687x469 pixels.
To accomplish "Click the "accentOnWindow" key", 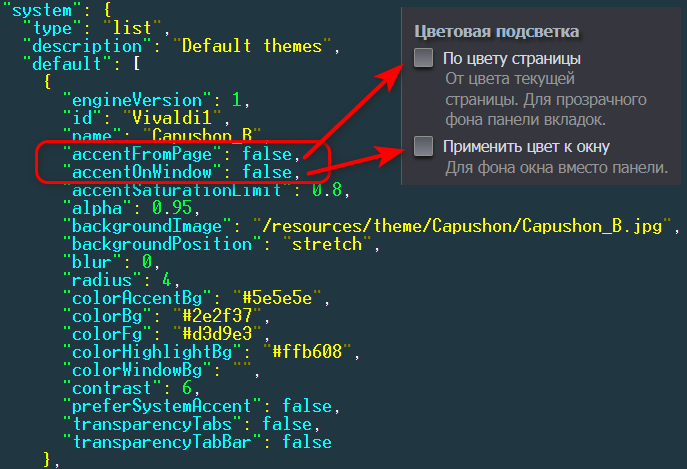I will click(x=142, y=172).
